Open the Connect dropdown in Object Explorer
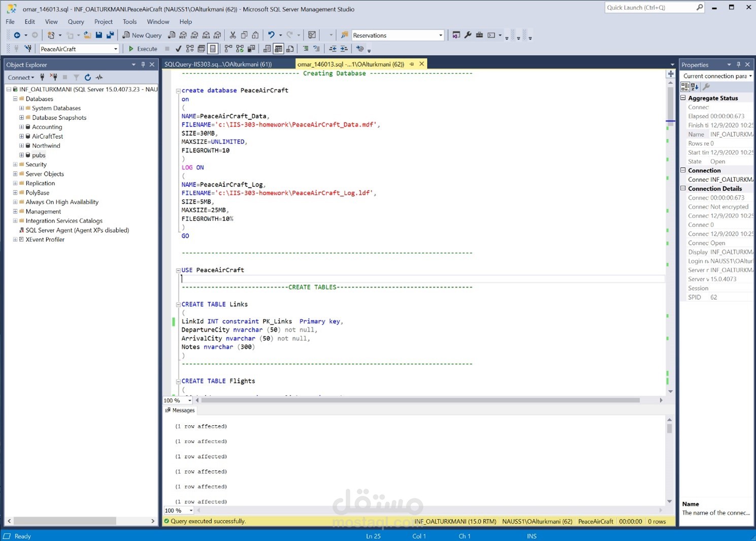This screenshot has width=756, height=541. 21,77
